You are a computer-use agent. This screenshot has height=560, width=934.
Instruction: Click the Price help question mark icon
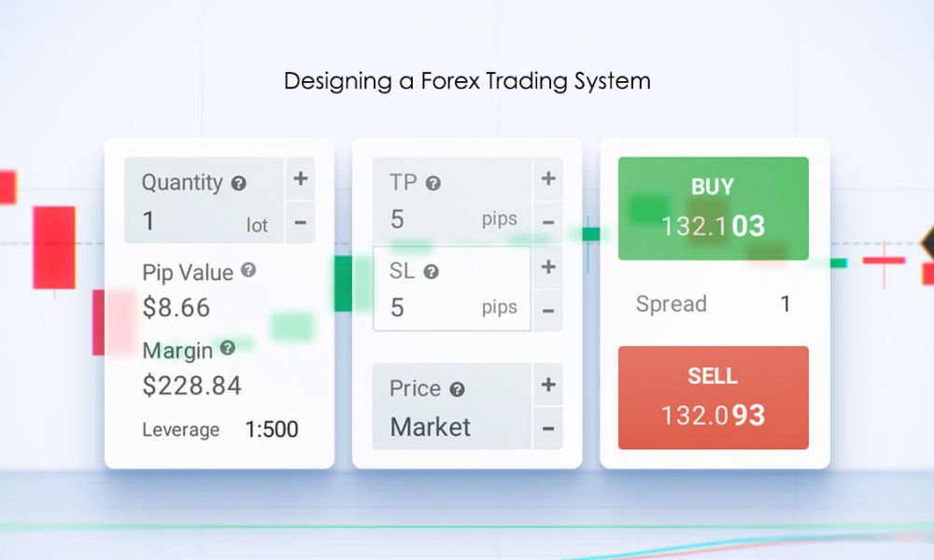(457, 389)
